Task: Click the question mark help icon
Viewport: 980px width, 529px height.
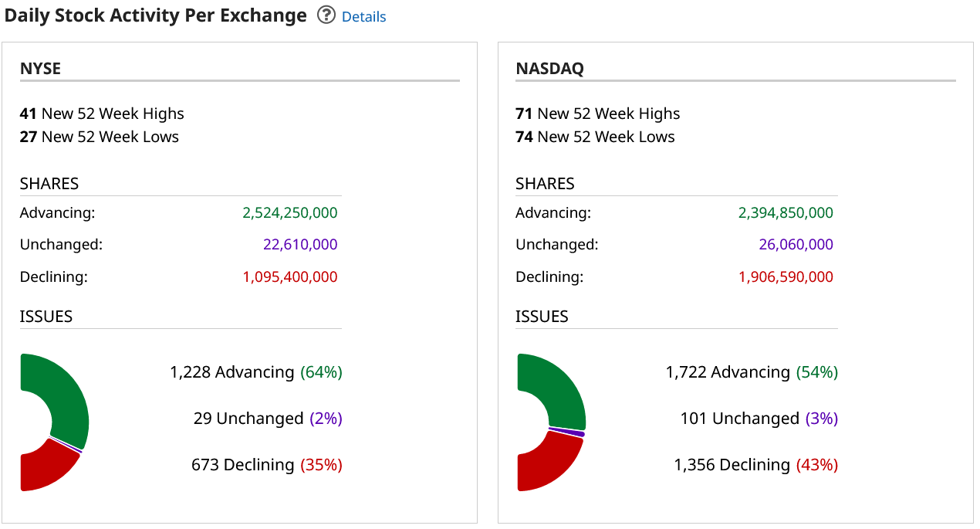Action: tap(326, 15)
